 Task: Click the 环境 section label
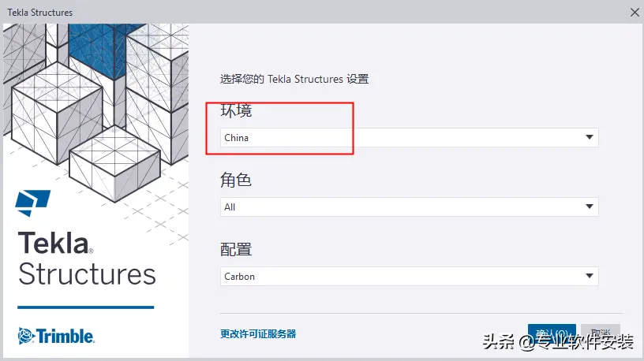(x=236, y=111)
